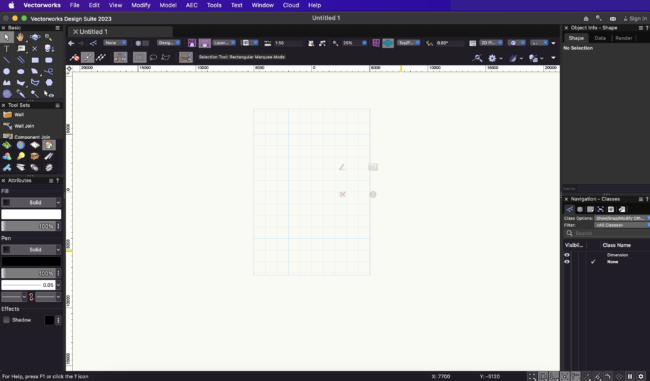Click Sign In in title bar
This screenshot has height=381, width=650.
pos(635,19)
